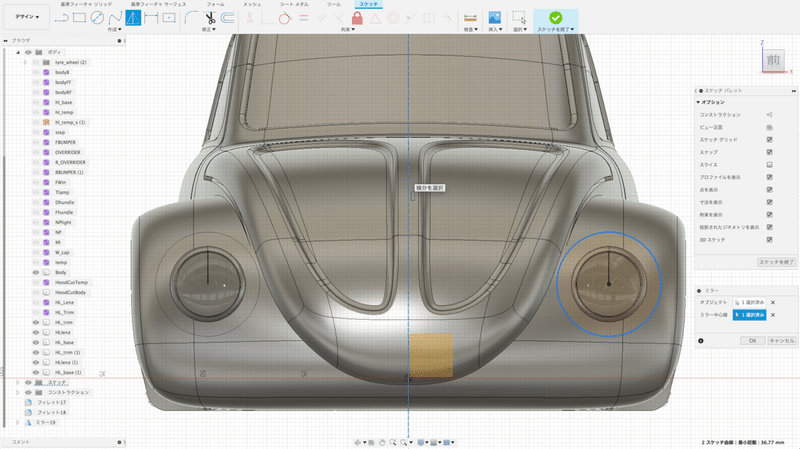The height and width of the screenshot is (449, 800).
Task: Apply the Tangent constraint icon
Action: [x=285, y=18]
